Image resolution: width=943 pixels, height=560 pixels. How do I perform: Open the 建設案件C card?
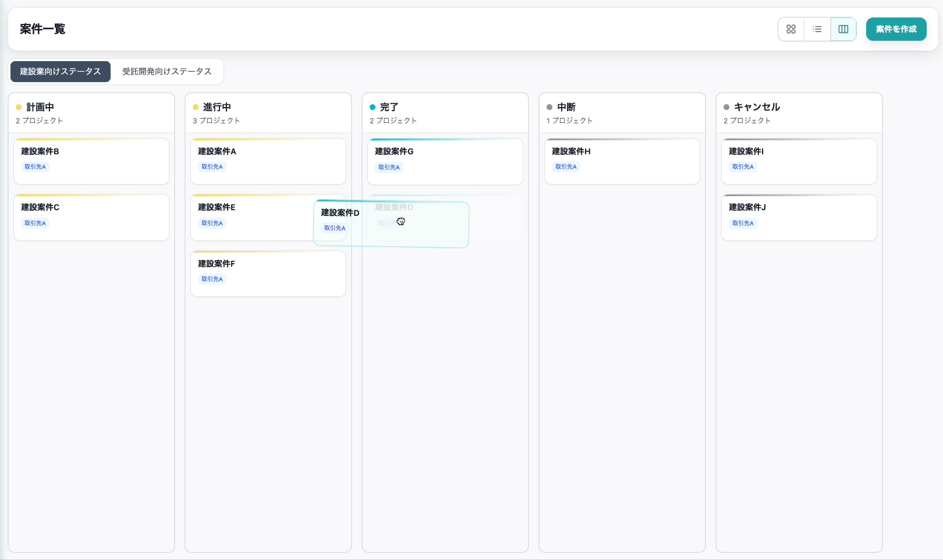pos(91,217)
